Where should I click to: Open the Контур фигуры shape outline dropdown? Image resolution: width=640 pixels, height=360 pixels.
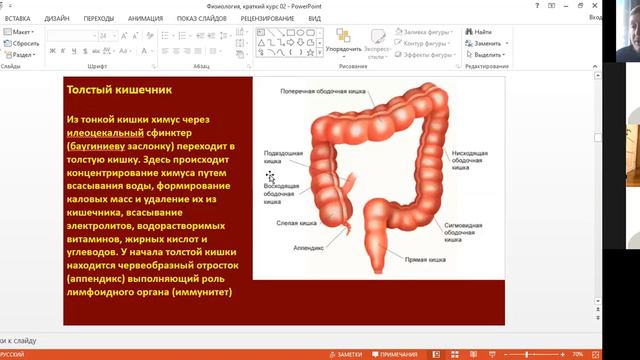pos(422,43)
